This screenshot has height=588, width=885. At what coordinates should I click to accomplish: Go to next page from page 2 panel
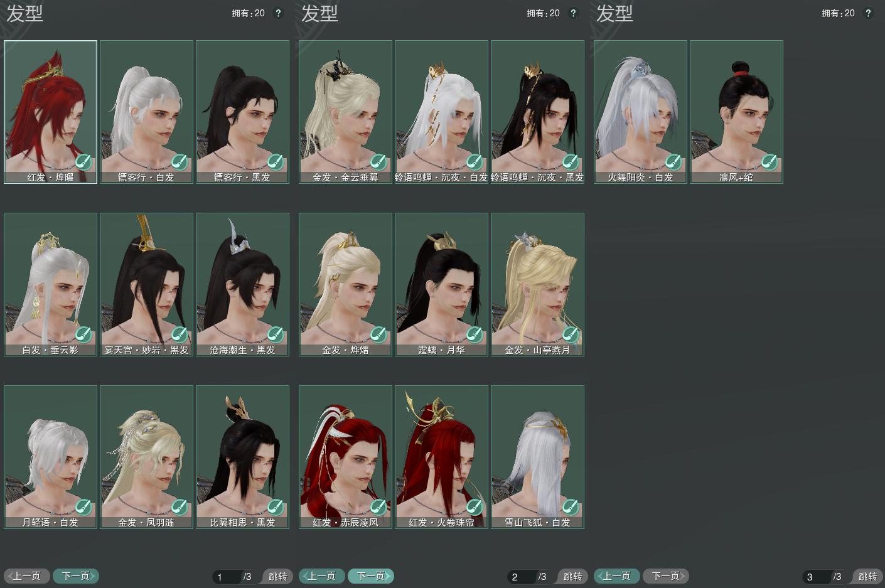pos(371,576)
